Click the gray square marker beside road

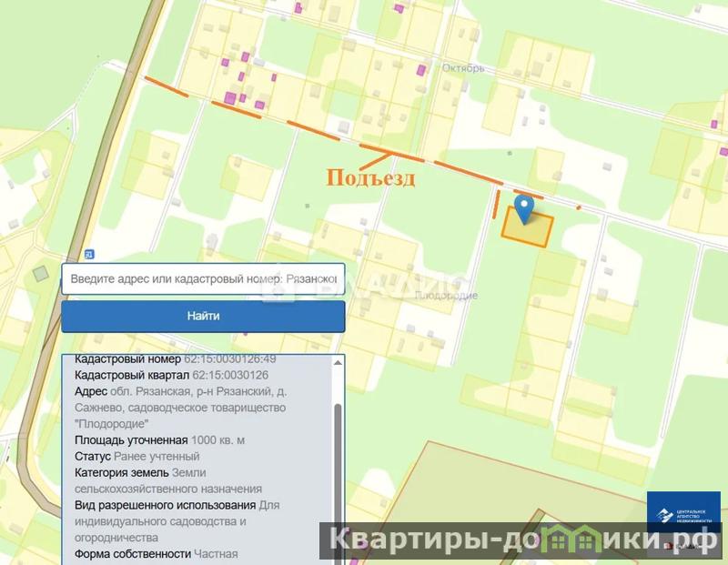point(40,273)
